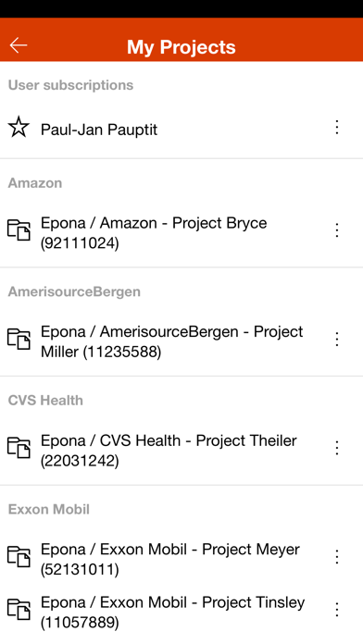Screen dimensions: 363x644
Task: Click folder icon for Project Theiler
Action: [19, 448]
